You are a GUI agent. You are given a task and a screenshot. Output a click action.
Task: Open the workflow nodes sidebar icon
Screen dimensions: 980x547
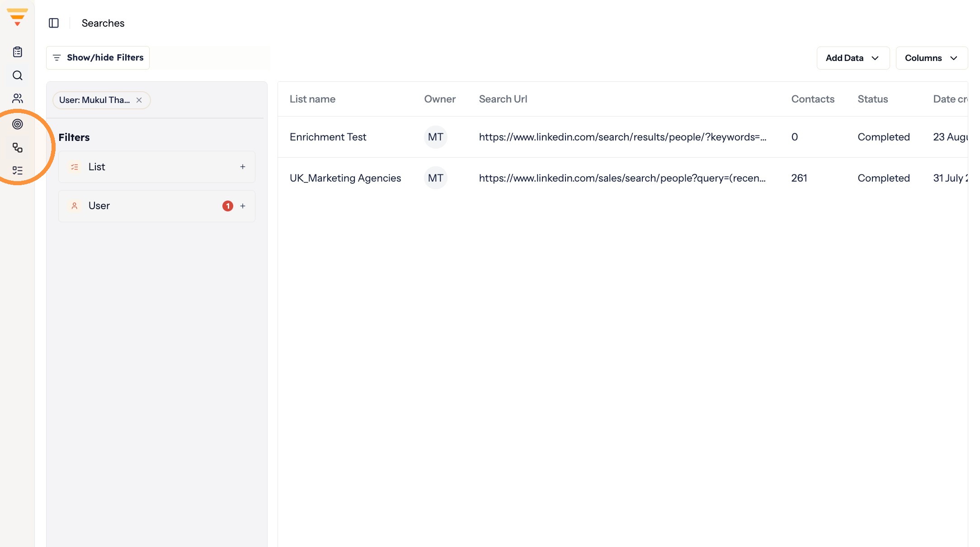tap(18, 148)
